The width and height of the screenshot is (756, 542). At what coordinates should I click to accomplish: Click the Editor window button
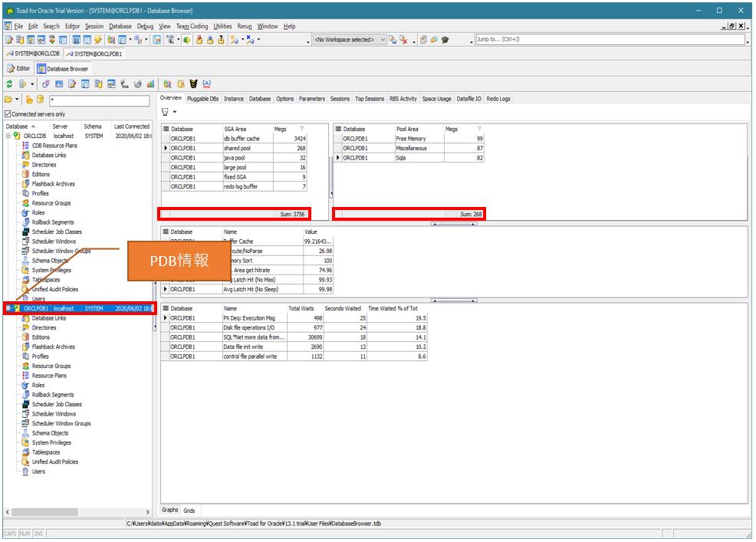click(x=19, y=68)
